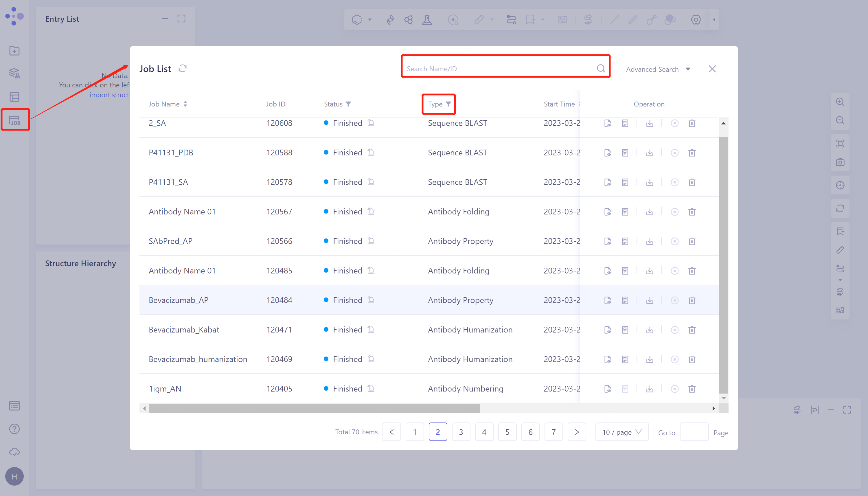Download results of 1igm_AN job

pos(650,389)
